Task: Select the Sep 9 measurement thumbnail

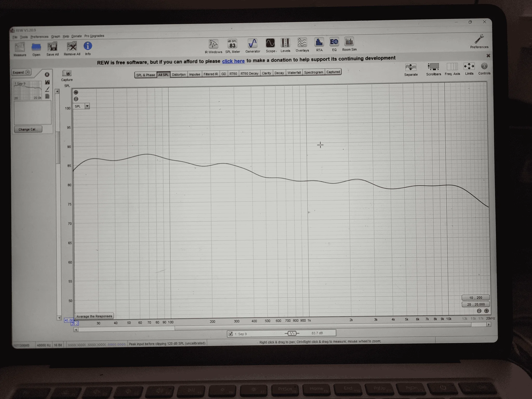Action: [28, 90]
